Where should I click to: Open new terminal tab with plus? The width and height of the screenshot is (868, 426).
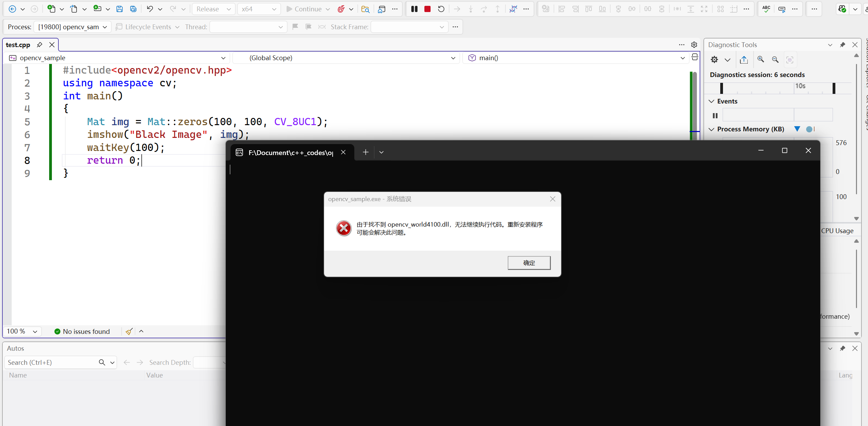[x=366, y=152]
